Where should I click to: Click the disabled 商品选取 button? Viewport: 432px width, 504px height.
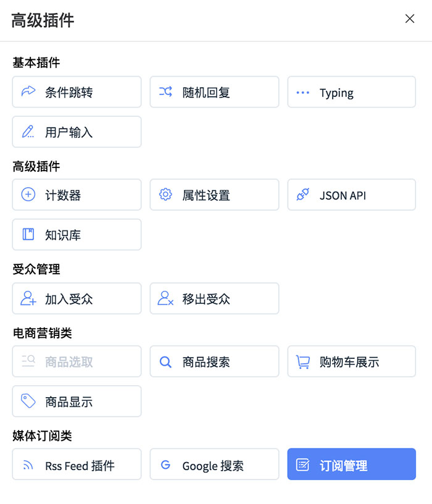coord(77,361)
